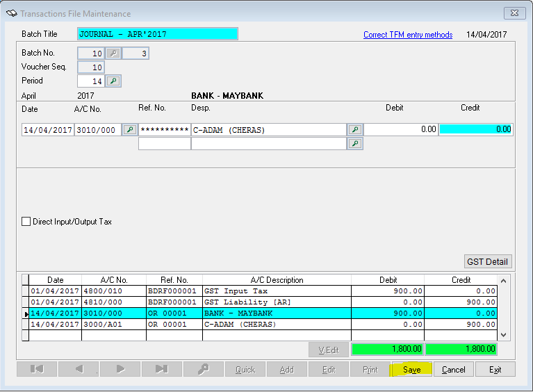Viewport: 533px width, 392px height.
Task: Click the 3000/A01 account number cell
Action: [x=114, y=325]
